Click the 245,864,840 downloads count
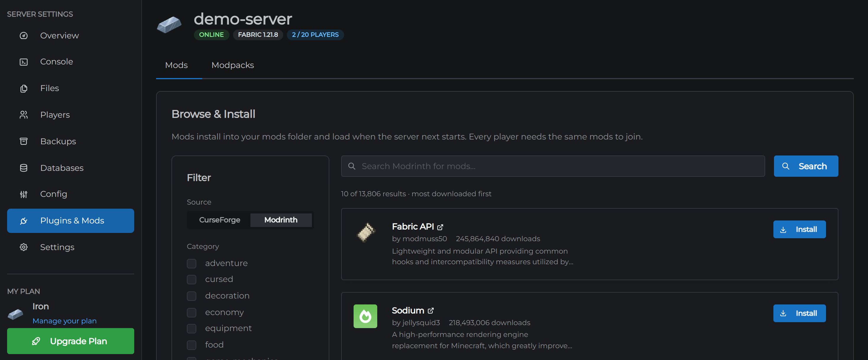Image resolution: width=868 pixels, height=360 pixels. click(498, 239)
